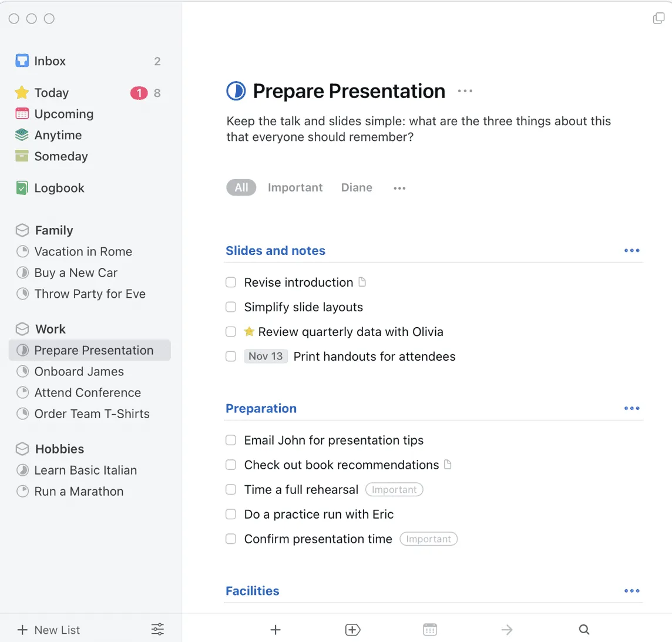Open Facilities heading options menu

tap(631, 590)
